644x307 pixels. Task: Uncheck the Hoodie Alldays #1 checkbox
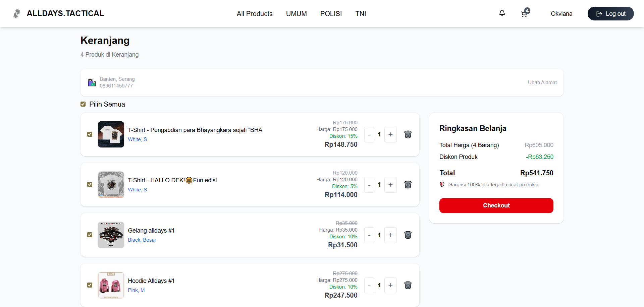pos(90,285)
